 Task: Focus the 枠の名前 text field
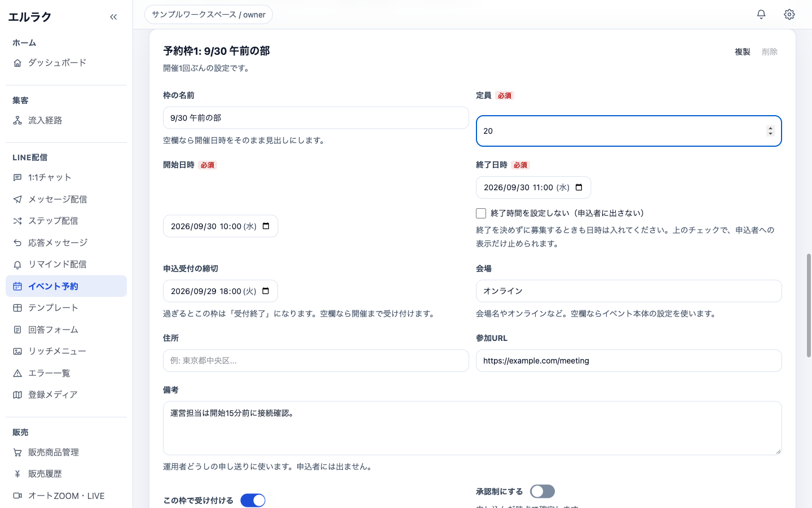click(316, 118)
